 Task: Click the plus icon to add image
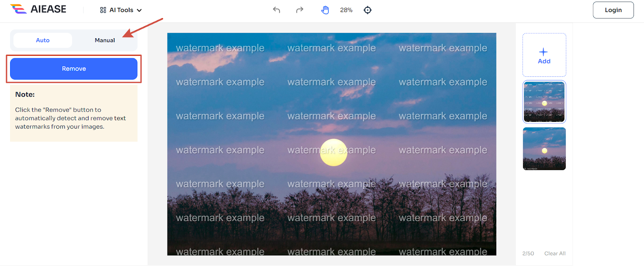(x=543, y=51)
